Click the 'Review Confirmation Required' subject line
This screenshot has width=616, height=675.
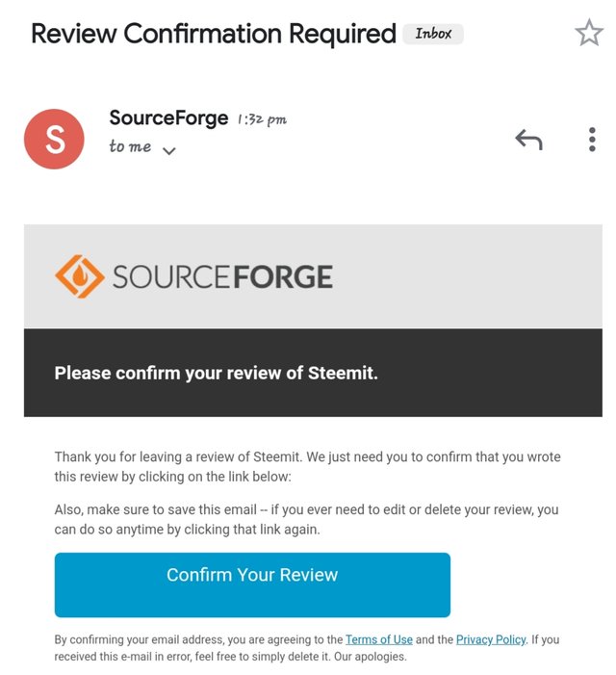pyautogui.click(x=213, y=34)
